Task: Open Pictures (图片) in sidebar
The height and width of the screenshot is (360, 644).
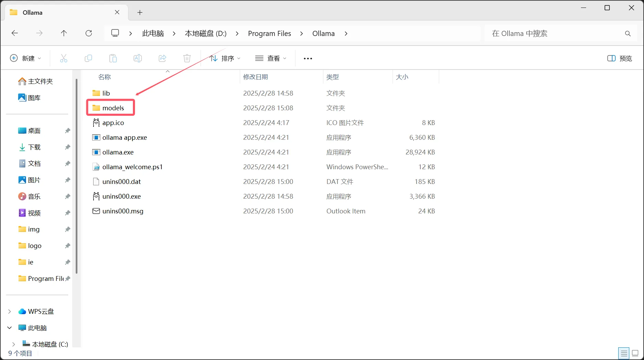Action: [x=30, y=180]
